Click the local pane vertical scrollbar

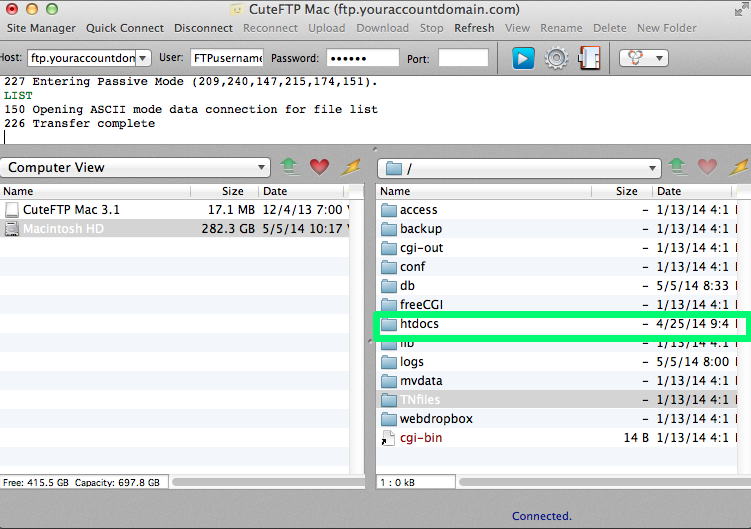coord(357,335)
